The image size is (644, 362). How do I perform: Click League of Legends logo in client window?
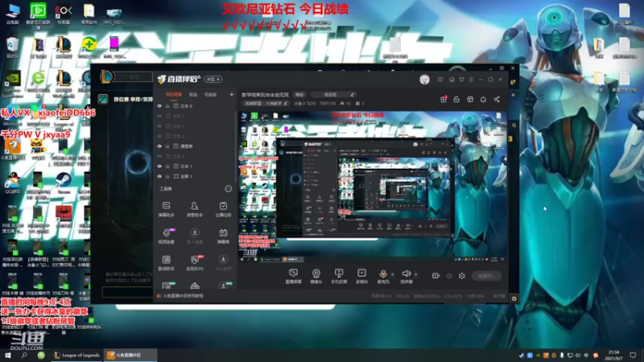pyautogui.click(x=106, y=76)
